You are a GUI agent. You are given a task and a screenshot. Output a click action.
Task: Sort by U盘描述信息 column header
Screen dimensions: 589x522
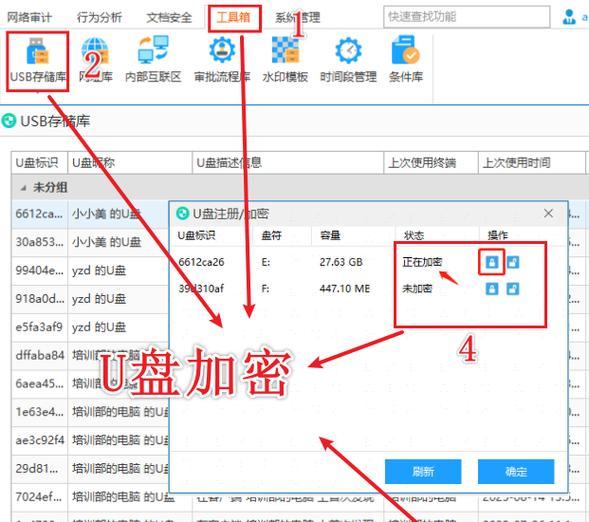pyautogui.click(x=288, y=163)
